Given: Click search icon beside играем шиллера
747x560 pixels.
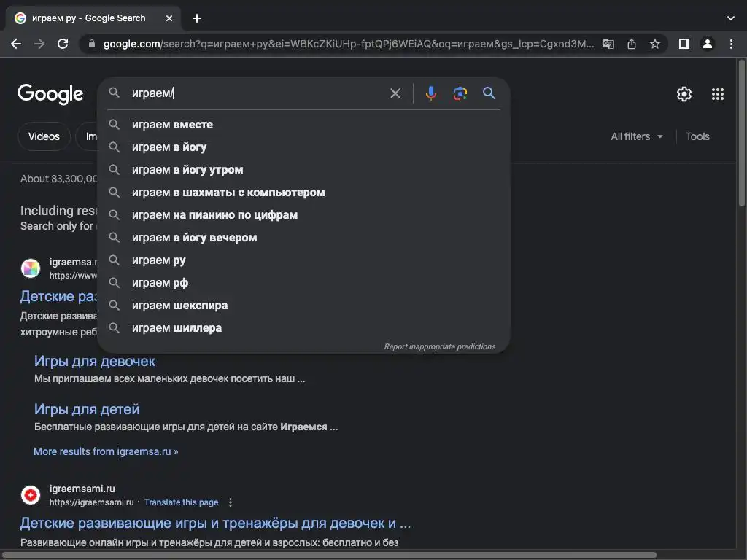Looking at the screenshot, I should (114, 328).
